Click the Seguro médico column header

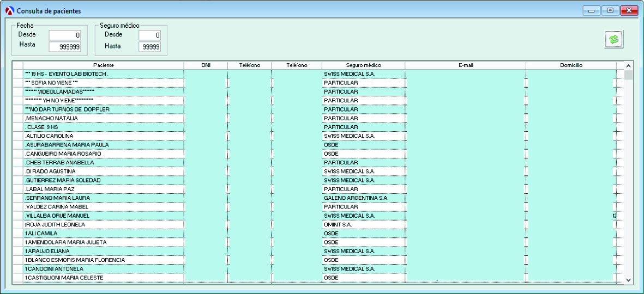point(363,65)
